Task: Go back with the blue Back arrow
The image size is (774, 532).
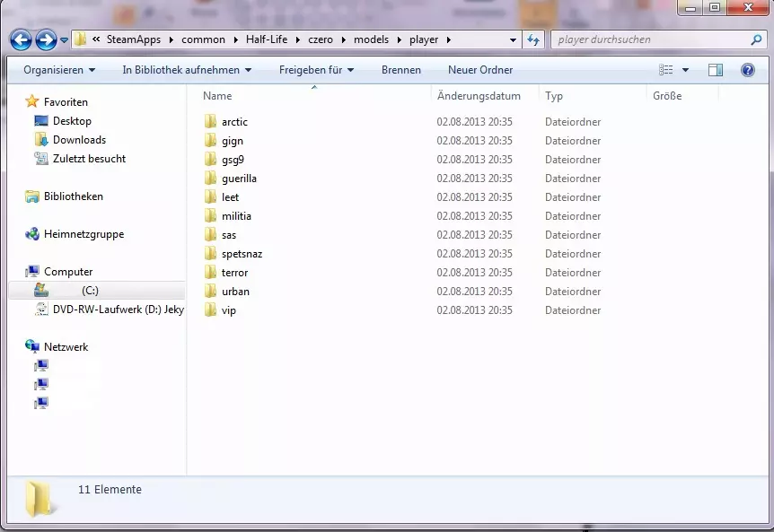Action: (x=21, y=40)
